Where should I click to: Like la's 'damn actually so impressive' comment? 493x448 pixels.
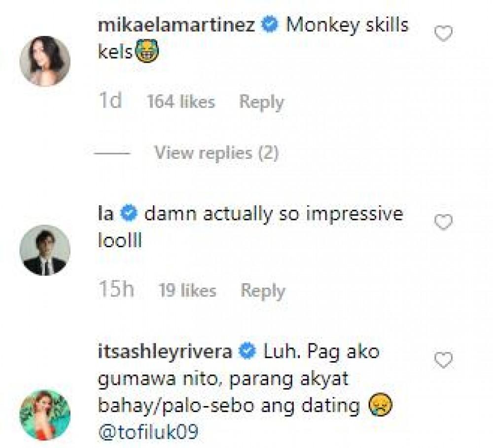tap(444, 223)
